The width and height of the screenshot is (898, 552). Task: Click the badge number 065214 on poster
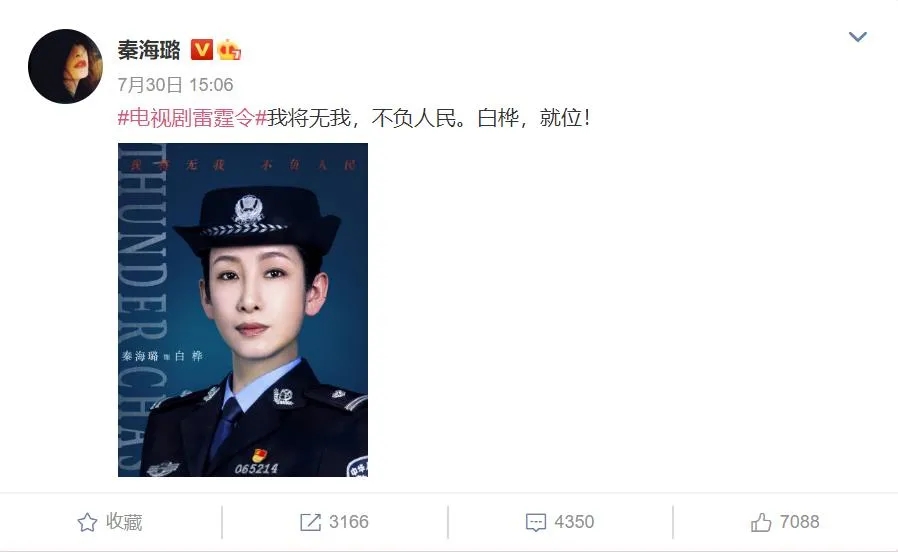[x=256, y=468]
